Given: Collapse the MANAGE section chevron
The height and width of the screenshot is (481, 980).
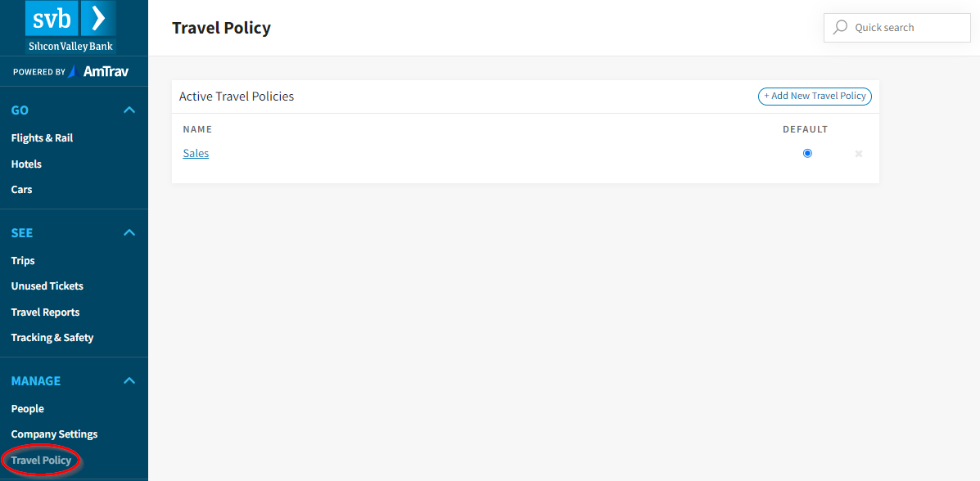Looking at the screenshot, I should pyautogui.click(x=129, y=380).
